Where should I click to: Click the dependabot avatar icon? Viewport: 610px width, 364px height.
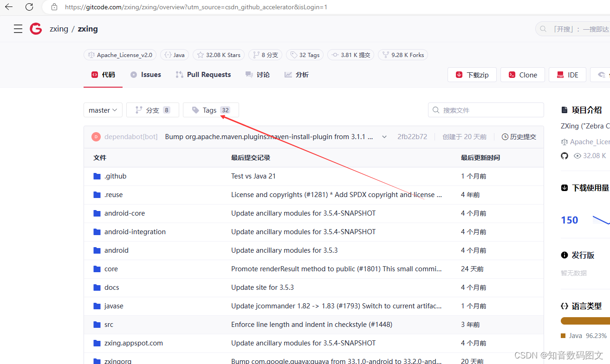(x=96, y=137)
